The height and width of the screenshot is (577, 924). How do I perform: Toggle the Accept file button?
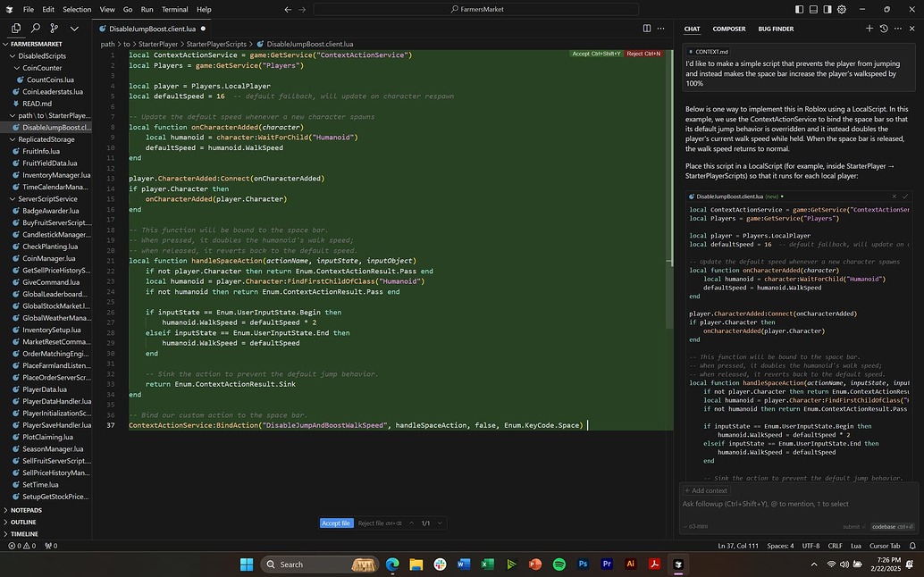337,523
